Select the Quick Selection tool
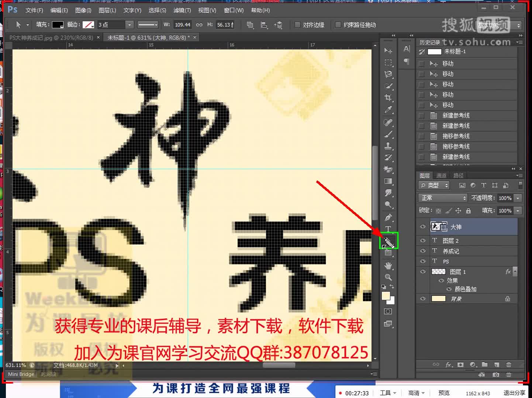This screenshot has width=532, height=398. (388, 86)
